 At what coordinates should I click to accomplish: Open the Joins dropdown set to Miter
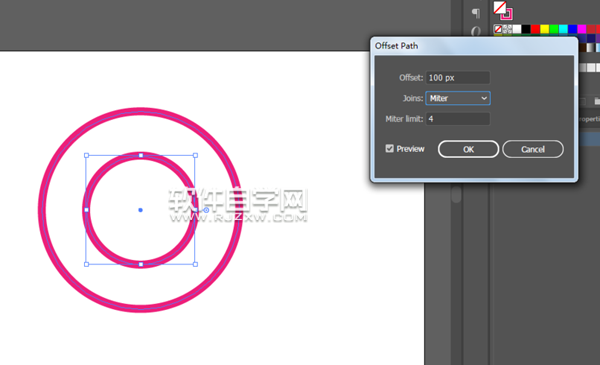tap(458, 98)
